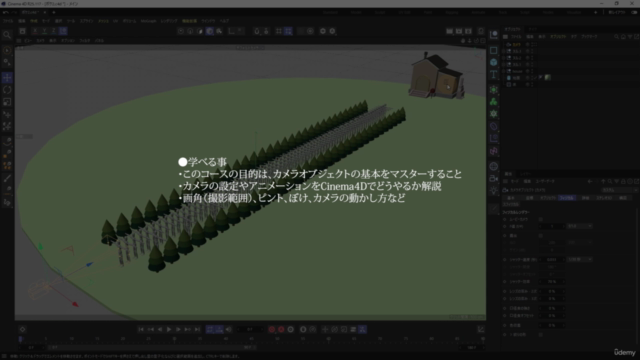Select the Scale tool in left toolbar
The height and width of the screenshot is (360, 640).
7,102
